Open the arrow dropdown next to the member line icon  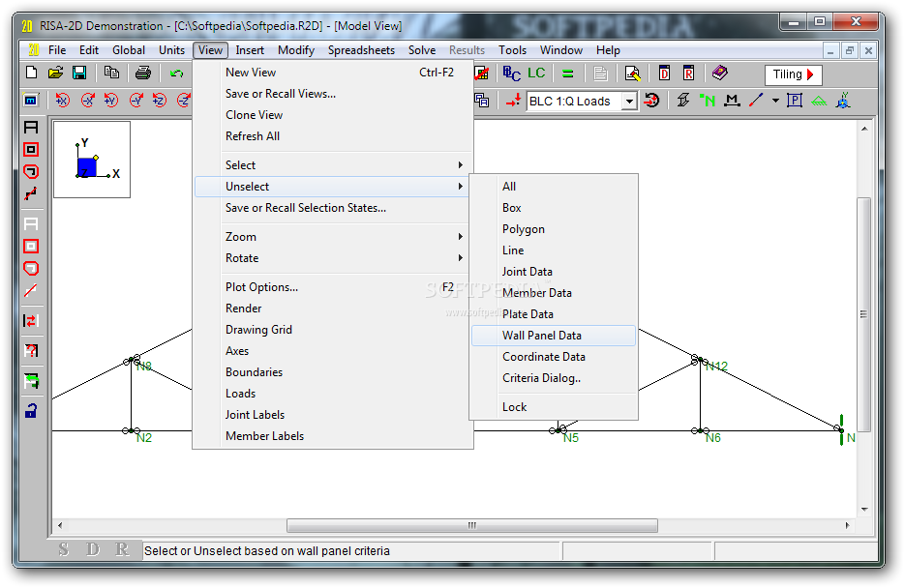(x=775, y=101)
